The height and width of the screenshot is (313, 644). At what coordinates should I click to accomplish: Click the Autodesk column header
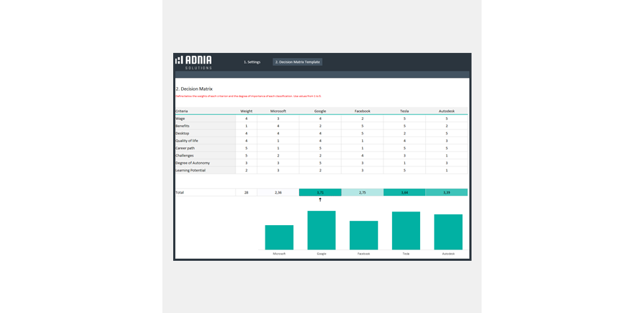pos(446,111)
